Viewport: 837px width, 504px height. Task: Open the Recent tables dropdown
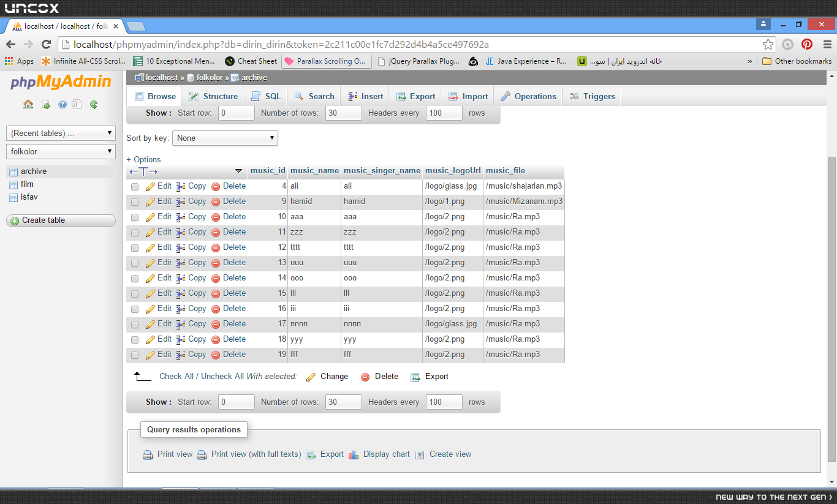point(61,133)
